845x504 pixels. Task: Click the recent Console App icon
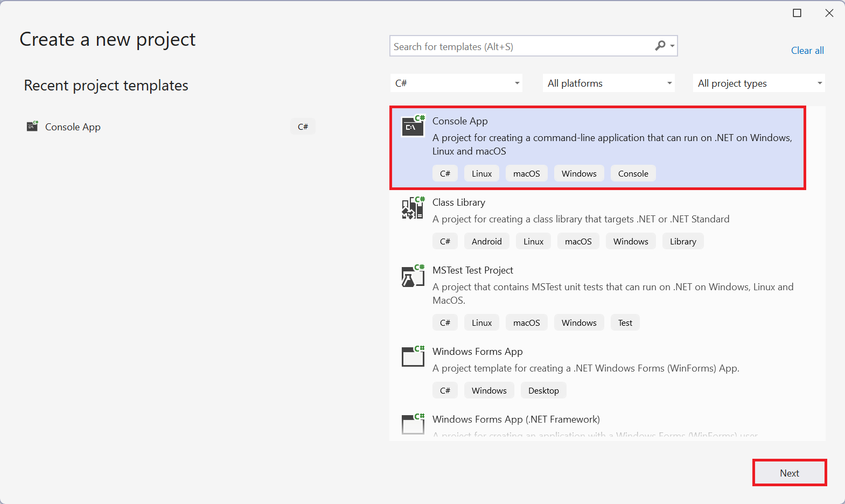(x=32, y=127)
